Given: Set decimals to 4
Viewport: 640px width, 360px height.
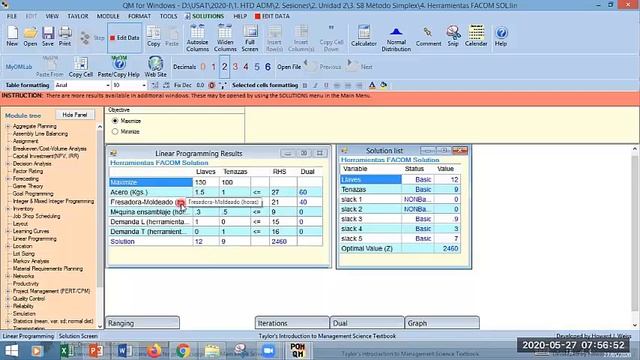Looking at the screenshot, I should (246, 67).
